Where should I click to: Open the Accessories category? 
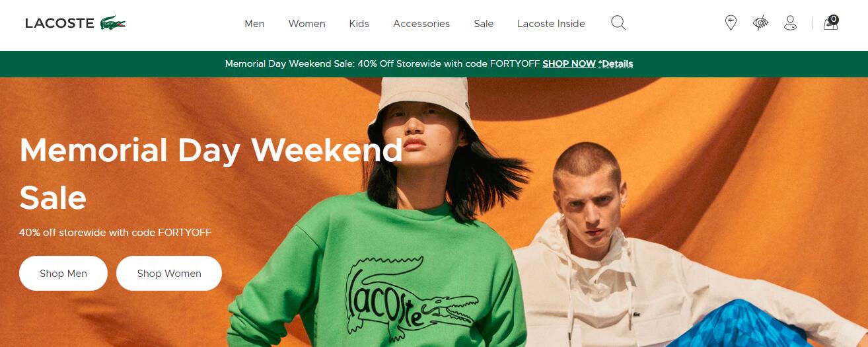pyautogui.click(x=421, y=24)
